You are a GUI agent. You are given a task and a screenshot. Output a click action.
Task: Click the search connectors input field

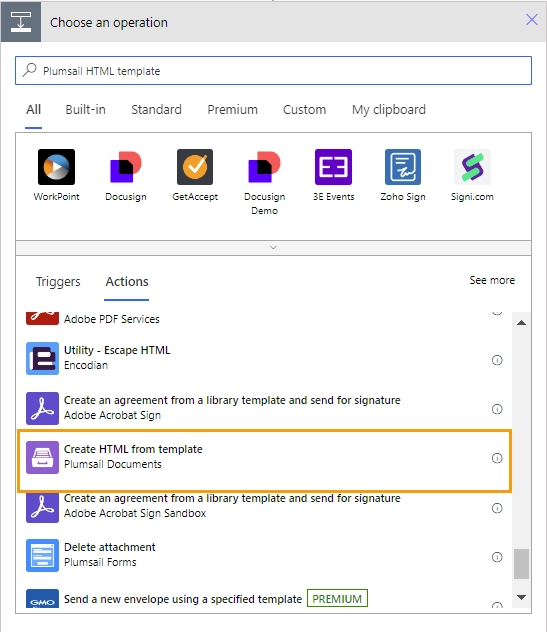coord(273,71)
